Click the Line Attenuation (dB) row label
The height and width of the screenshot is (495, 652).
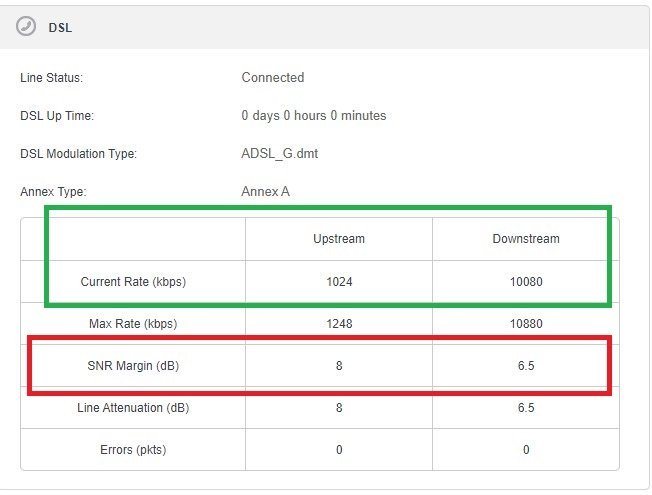(x=133, y=408)
